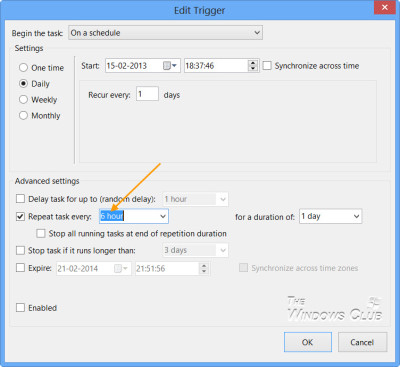
Task: Close the Edit Trigger dialog
Action: (385, 7)
